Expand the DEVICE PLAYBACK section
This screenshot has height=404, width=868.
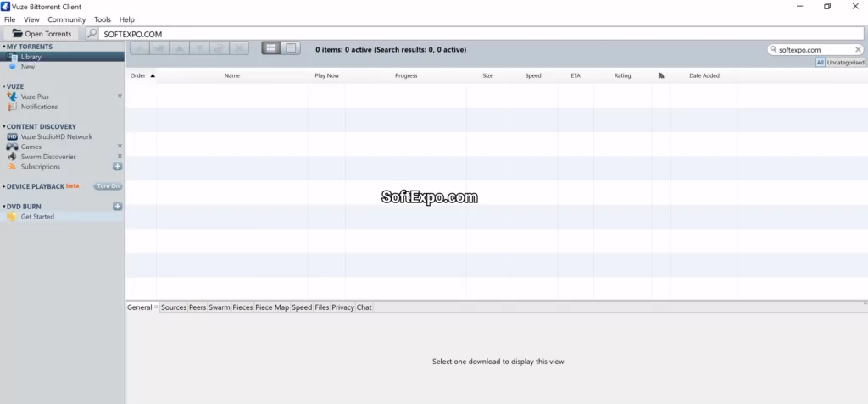pyautogui.click(x=4, y=186)
